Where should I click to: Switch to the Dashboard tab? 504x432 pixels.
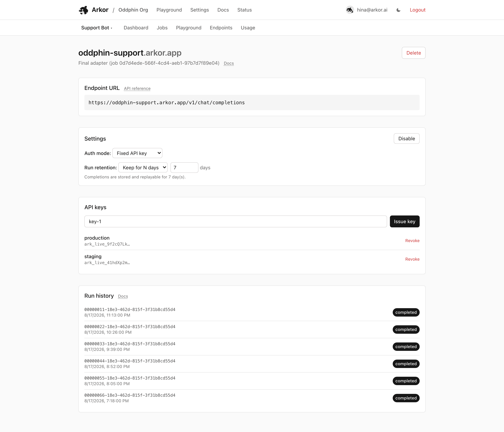click(x=136, y=28)
